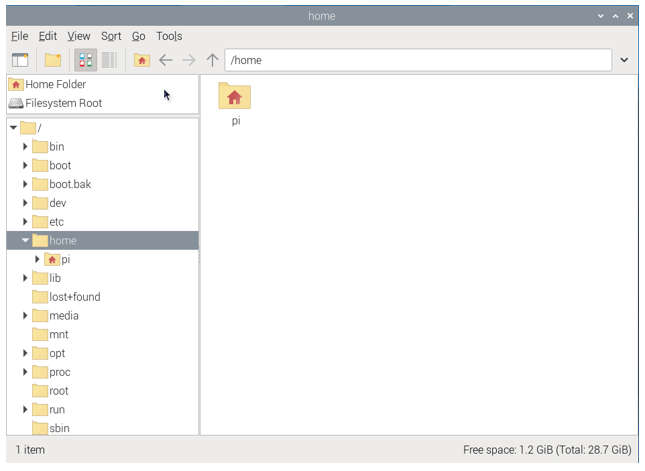
Task: Navigate forward with right arrow icon
Action: point(189,60)
